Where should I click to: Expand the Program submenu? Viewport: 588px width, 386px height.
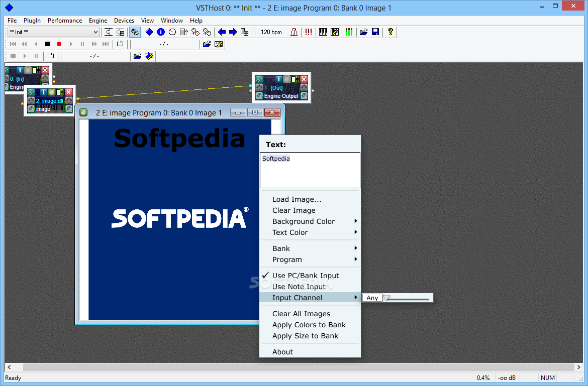(310, 260)
